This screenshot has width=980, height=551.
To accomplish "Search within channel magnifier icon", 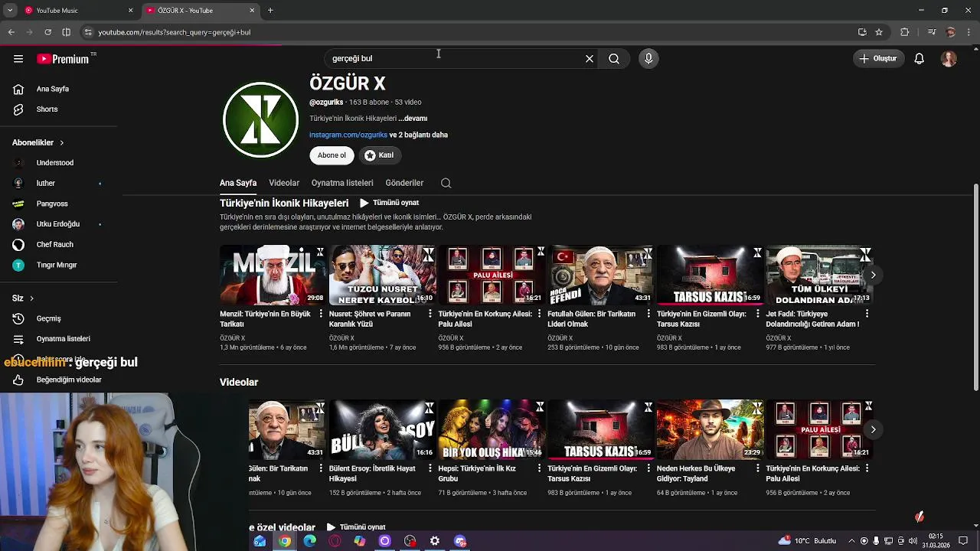I will [x=446, y=183].
